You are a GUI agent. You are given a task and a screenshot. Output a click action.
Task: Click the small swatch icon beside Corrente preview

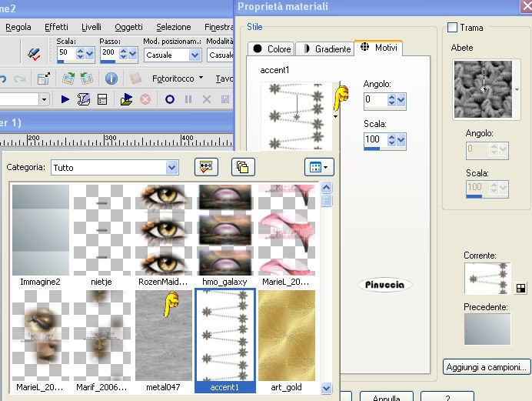[x=521, y=289]
